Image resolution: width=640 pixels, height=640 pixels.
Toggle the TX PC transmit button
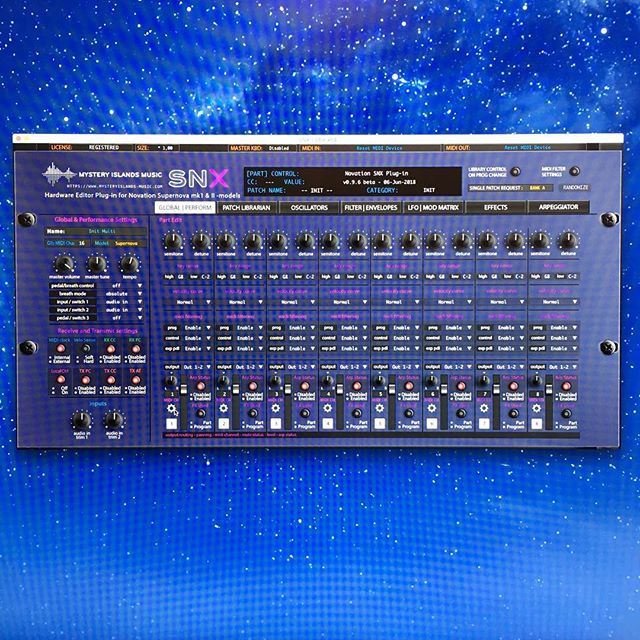tap(86, 380)
